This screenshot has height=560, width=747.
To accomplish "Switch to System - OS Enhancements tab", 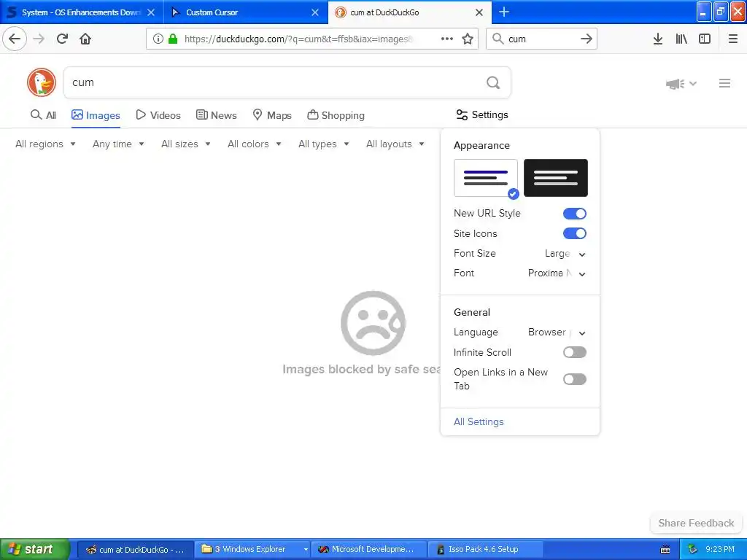I will (x=82, y=12).
